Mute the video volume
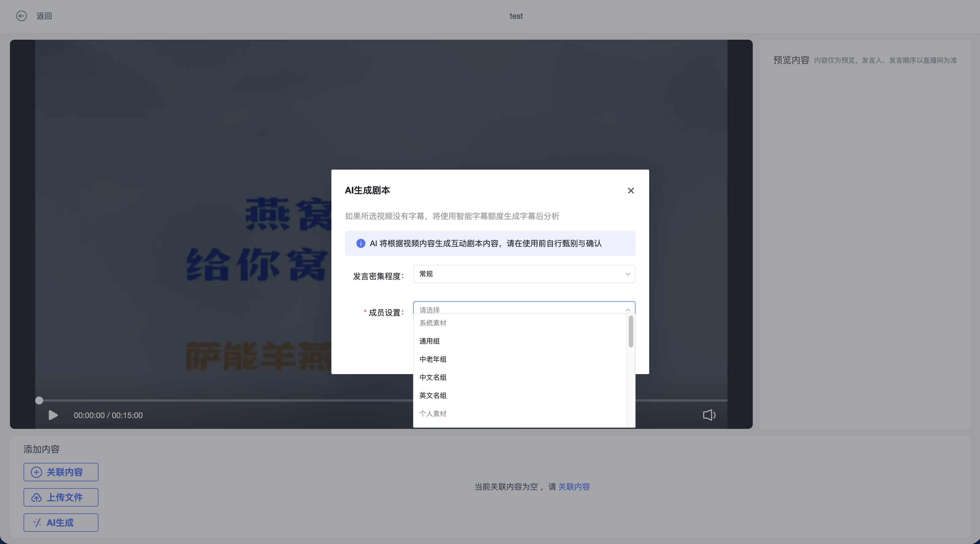This screenshot has width=980, height=544. pos(709,415)
